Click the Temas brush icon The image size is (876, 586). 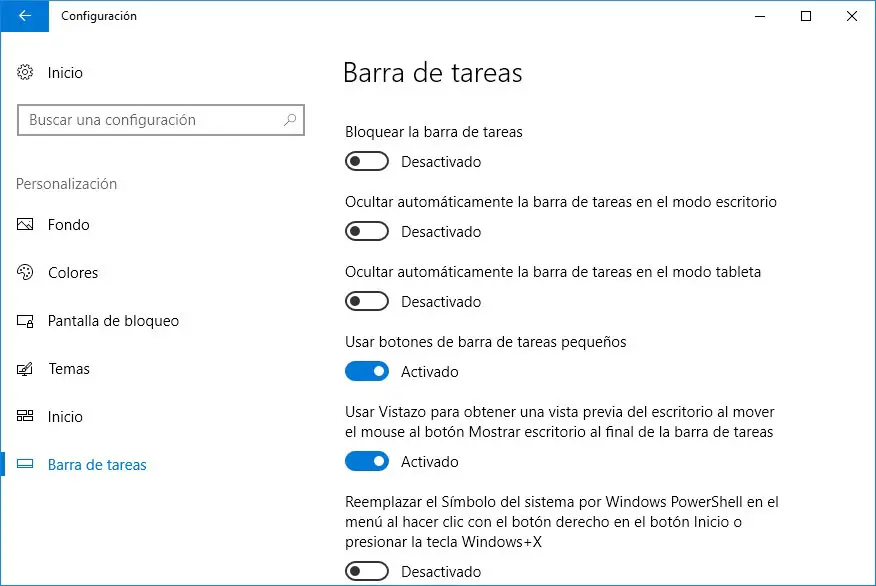click(x=26, y=369)
